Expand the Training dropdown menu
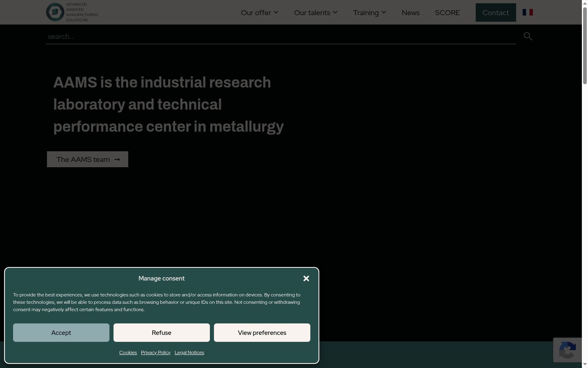Screen dimensions: 588x368 tap(370, 13)
